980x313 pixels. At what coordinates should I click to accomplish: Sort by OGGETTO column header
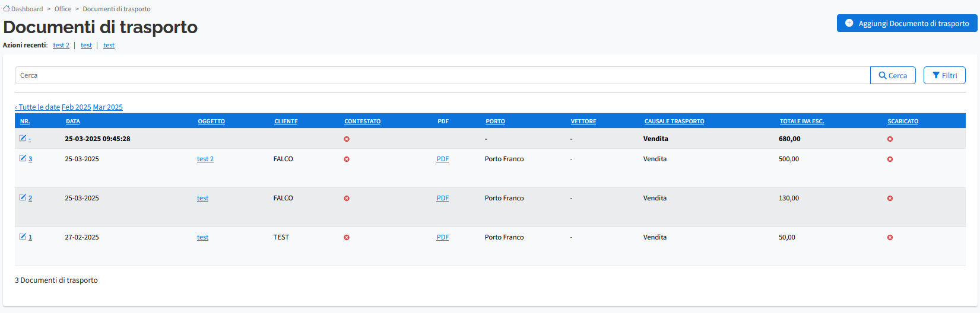click(x=211, y=122)
